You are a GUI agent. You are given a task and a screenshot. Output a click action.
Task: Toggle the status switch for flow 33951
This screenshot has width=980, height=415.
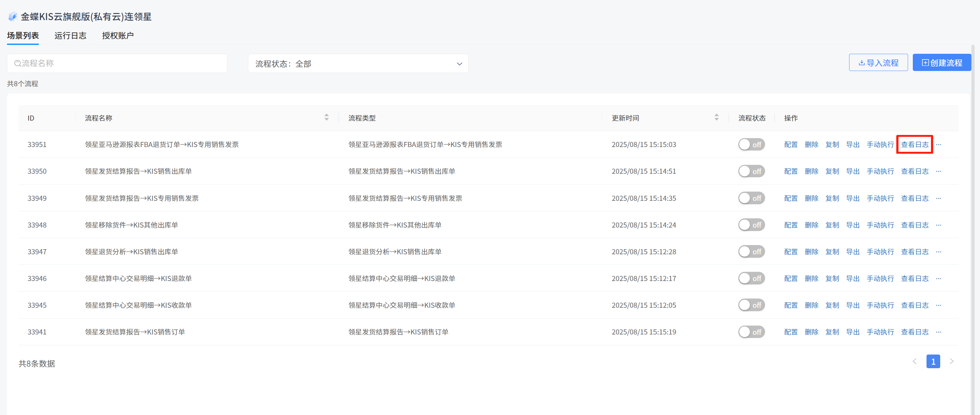[751, 144]
